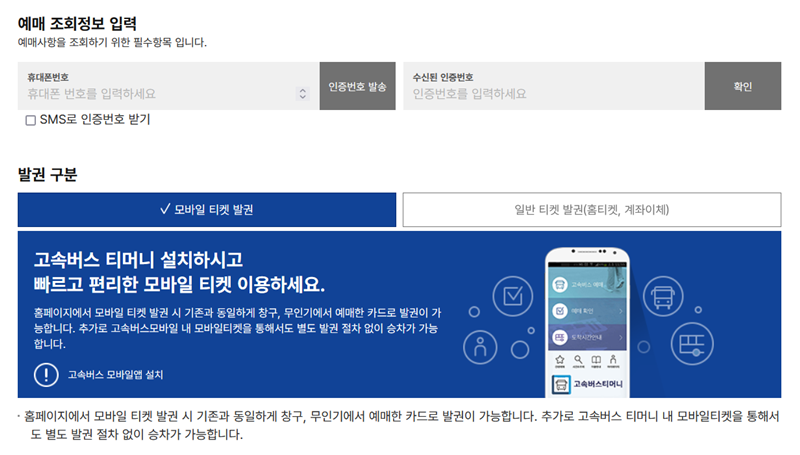Open the 고속버스 모바일앱 설치 link
The width and height of the screenshot is (800, 455).
[115, 375]
